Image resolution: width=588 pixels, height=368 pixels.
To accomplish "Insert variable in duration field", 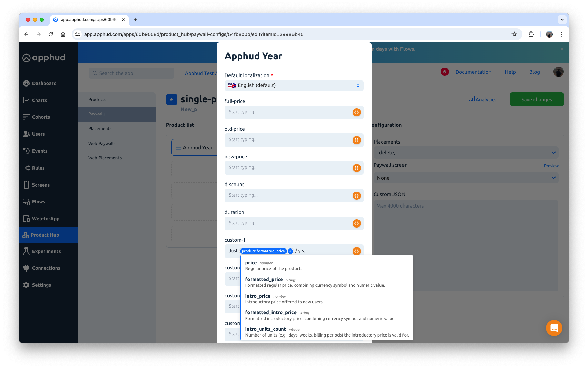I will [x=356, y=223].
